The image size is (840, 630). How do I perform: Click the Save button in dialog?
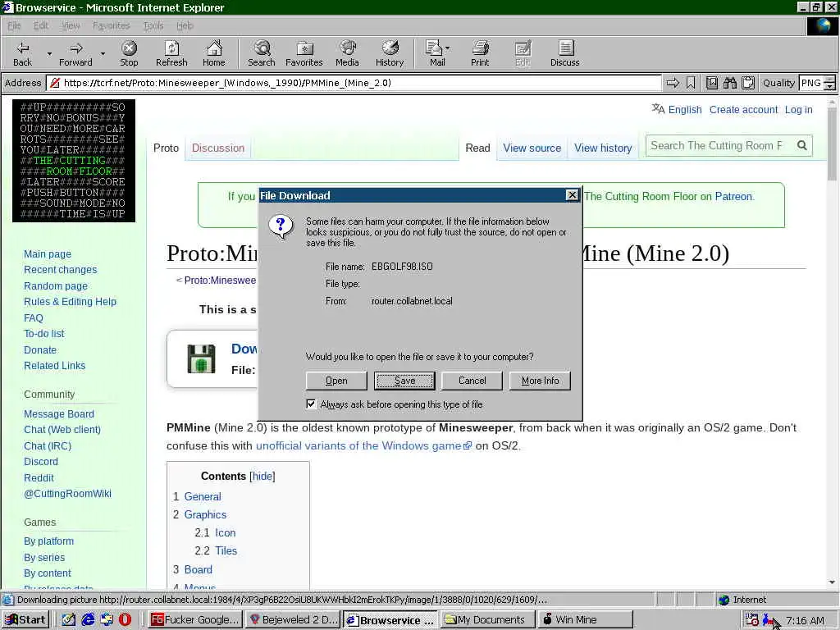point(404,381)
